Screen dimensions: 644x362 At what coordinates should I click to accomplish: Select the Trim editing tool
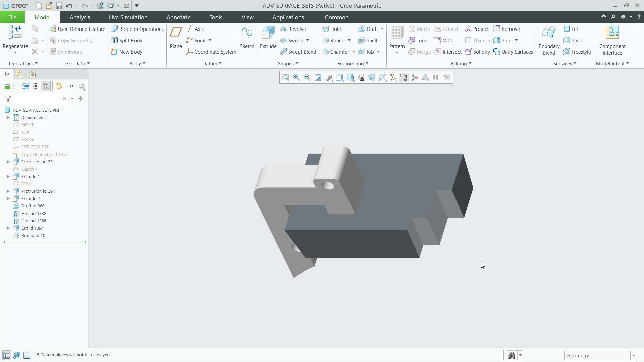417,40
